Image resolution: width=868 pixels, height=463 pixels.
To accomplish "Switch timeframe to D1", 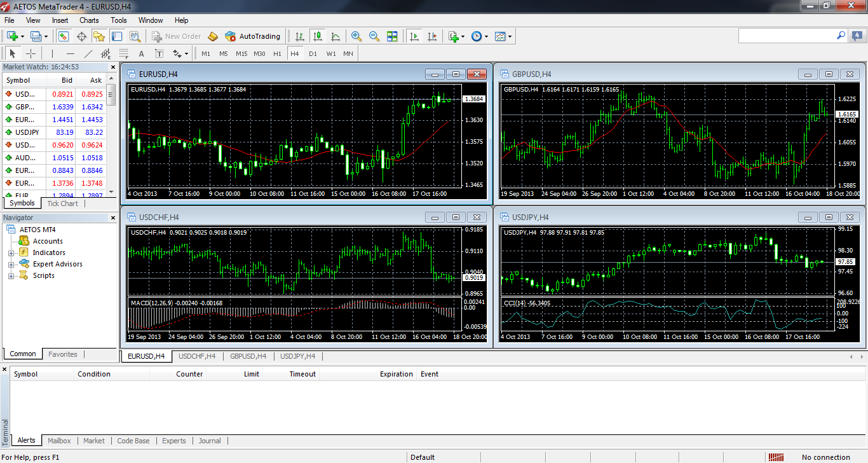I will [x=313, y=53].
